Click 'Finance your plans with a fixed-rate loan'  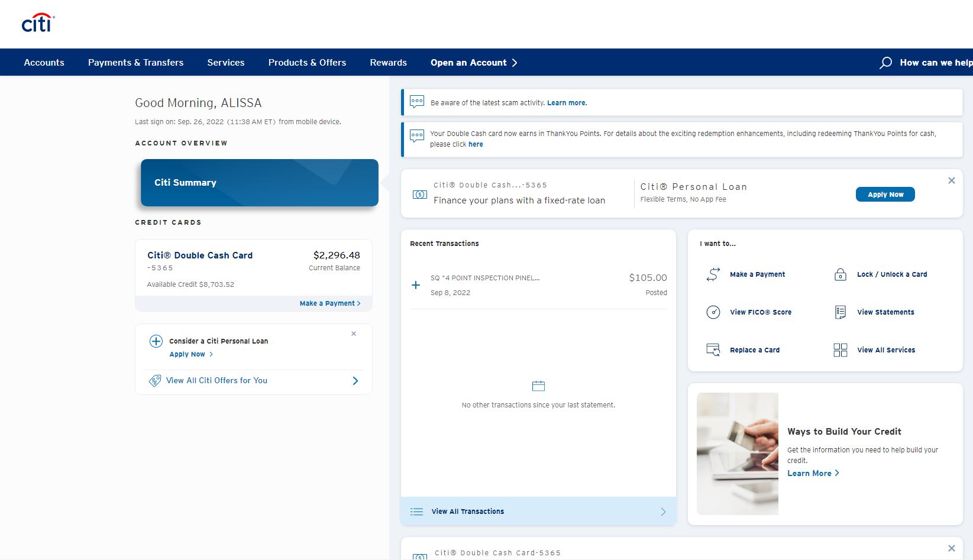point(519,200)
